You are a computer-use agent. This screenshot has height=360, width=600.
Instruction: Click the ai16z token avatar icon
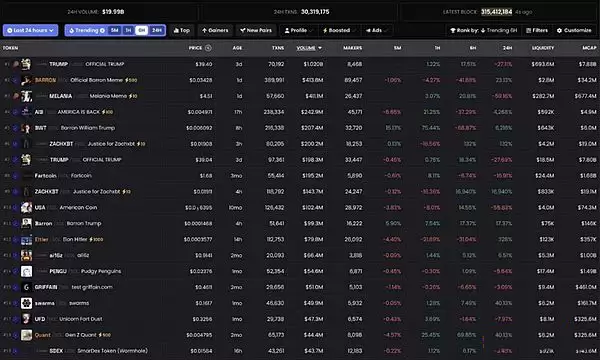pos(26,255)
